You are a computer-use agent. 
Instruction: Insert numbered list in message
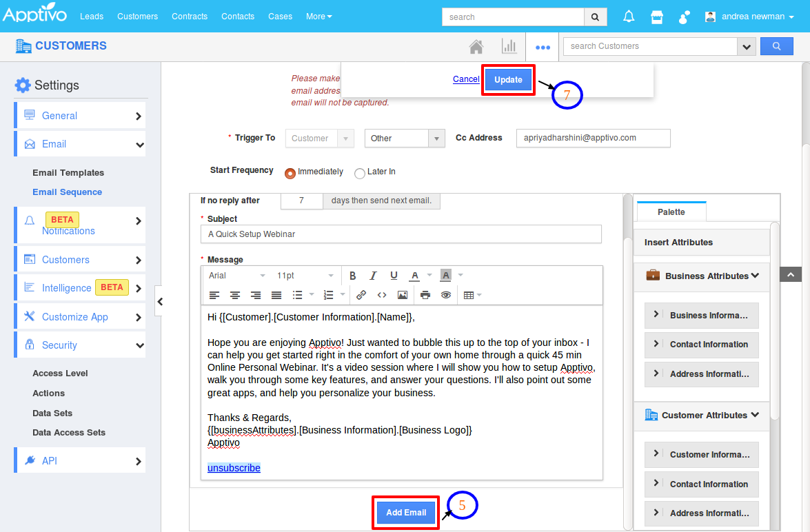(329, 296)
